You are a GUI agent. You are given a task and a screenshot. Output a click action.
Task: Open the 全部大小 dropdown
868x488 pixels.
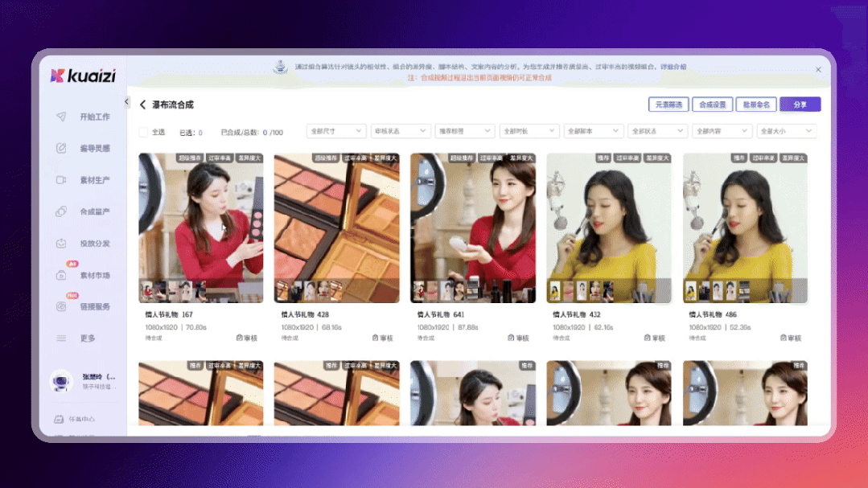click(787, 131)
